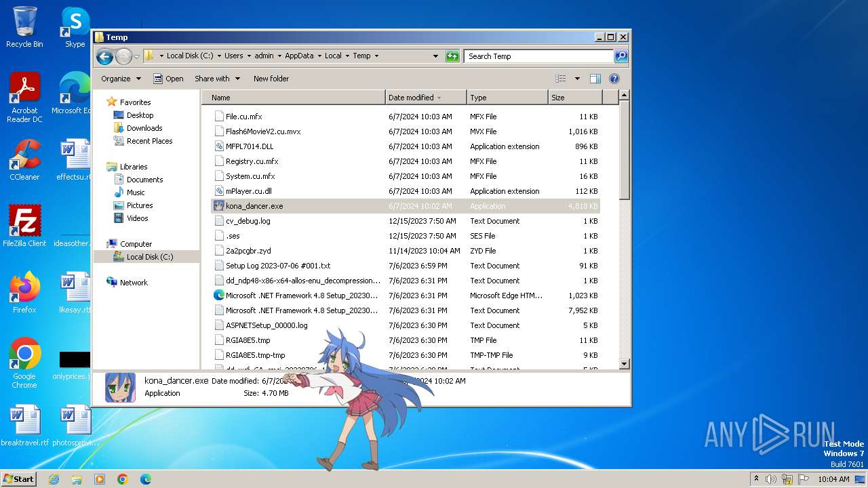Screen dimensions: 868x488
Task: Open the Google Chrome desktop icon
Action: coord(24,364)
